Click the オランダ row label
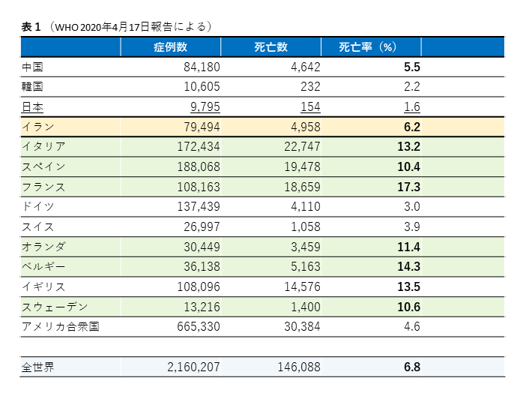Screen dimensions: 532x402 43,246
